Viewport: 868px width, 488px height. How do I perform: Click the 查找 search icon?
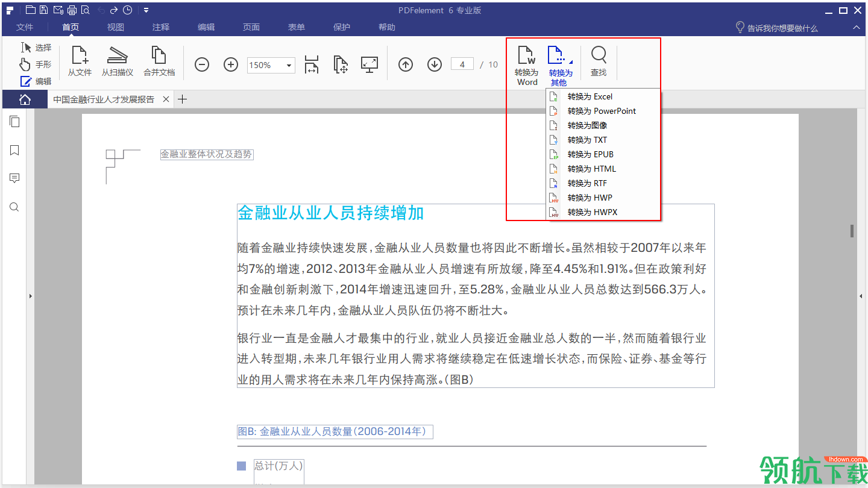click(x=599, y=61)
